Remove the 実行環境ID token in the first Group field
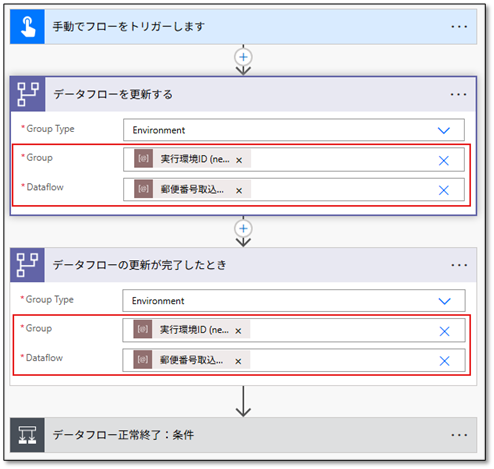The width and height of the screenshot is (494, 469). tap(239, 160)
